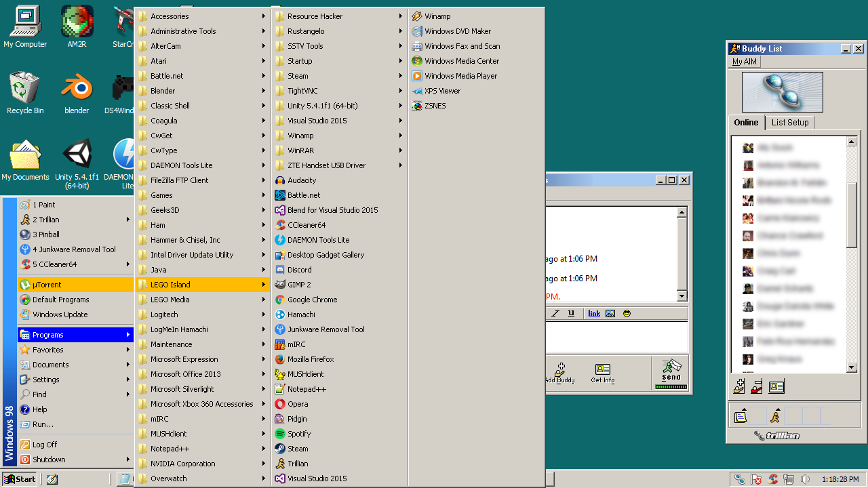Open the Discord shortcut in Programs
Viewport: 868px width, 488px height.
[340, 270]
